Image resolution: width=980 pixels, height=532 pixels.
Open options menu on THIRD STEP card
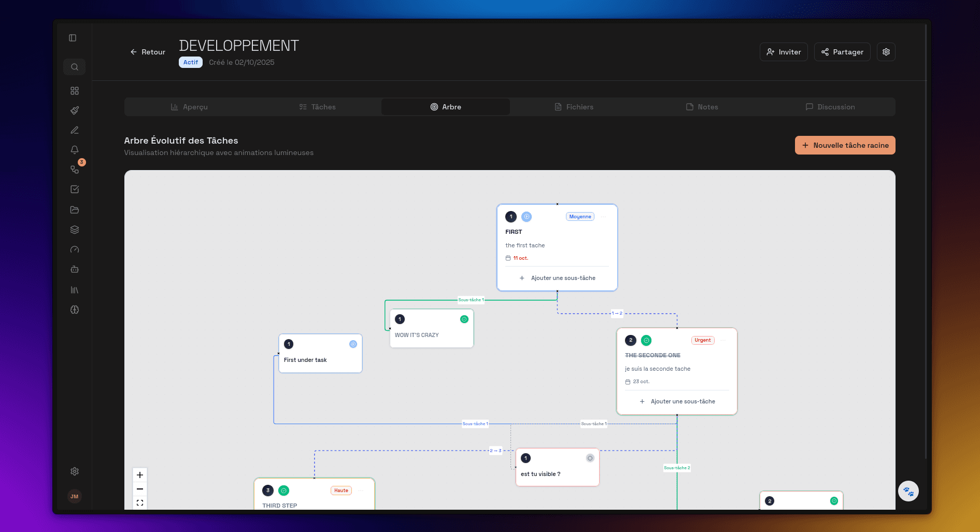tap(361, 491)
